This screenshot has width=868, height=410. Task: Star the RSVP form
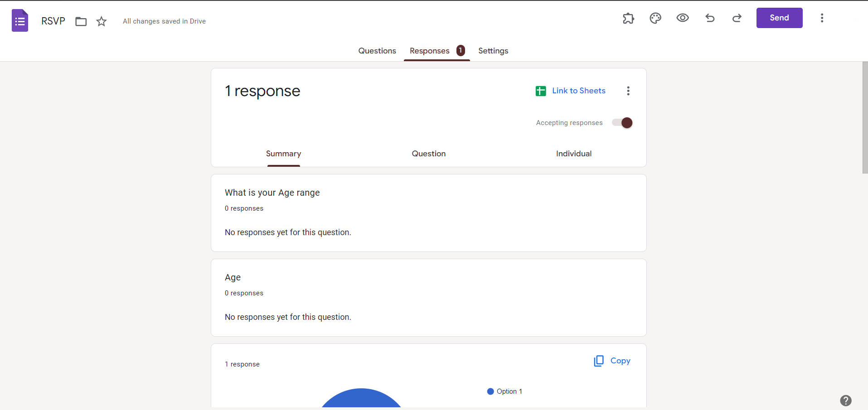pos(102,21)
